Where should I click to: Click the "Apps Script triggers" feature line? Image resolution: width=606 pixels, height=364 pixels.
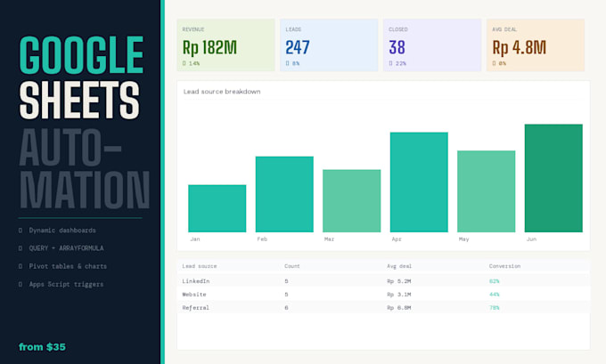pos(66,285)
